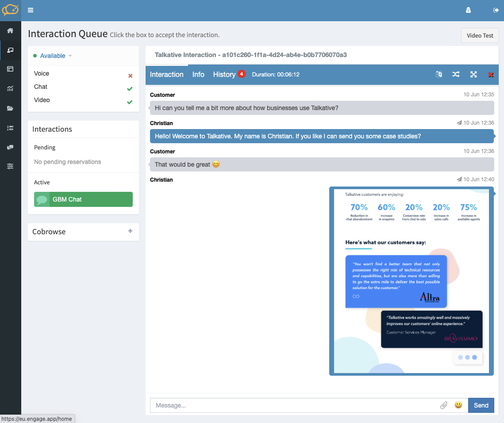Screen dimensions: 504x423
Task: Click the Interaction Queue page heading
Action: tap(68, 34)
